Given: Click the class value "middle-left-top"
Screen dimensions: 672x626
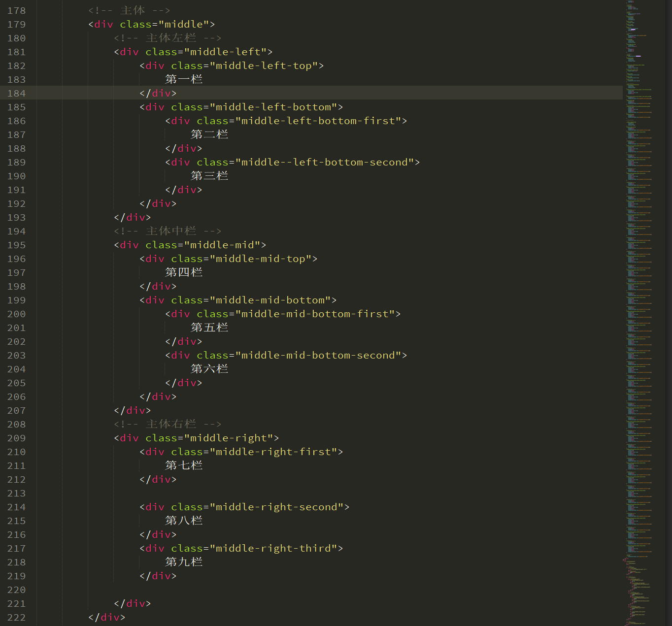Looking at the screenshot, I should coord(264,66).
